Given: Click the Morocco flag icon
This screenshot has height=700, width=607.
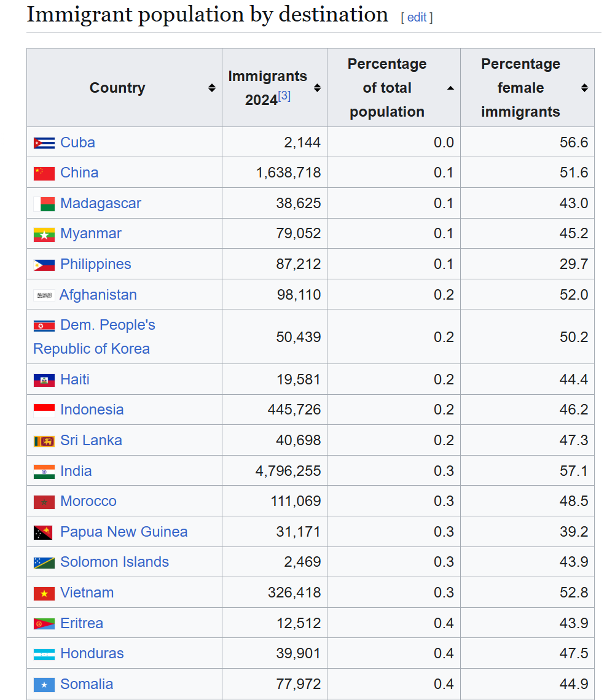Looking at the screenshot, I should 44,502.
